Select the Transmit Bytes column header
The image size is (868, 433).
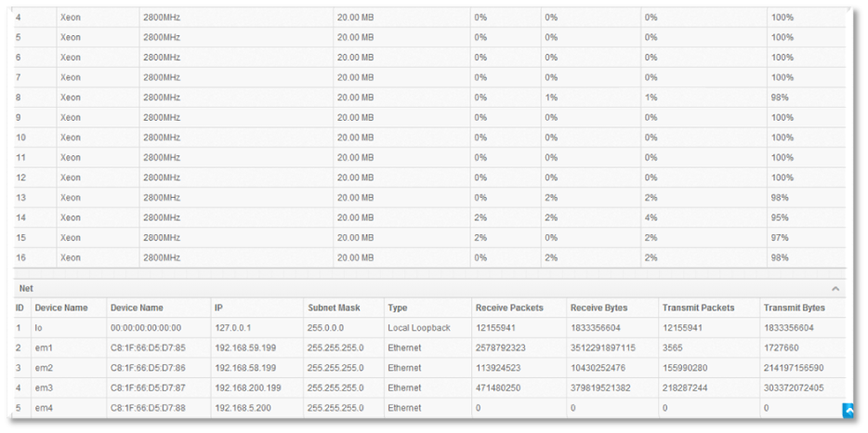tap(794, 308)
